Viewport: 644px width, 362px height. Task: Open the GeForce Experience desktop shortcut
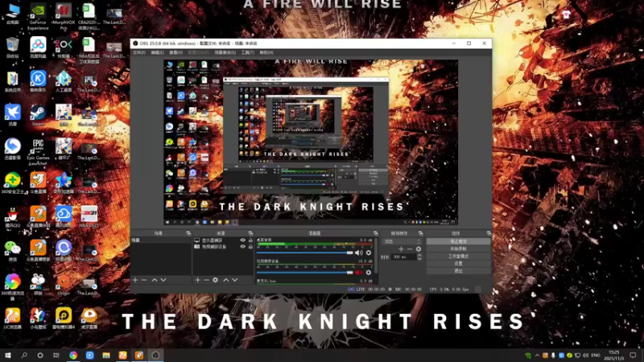[38, 17]
